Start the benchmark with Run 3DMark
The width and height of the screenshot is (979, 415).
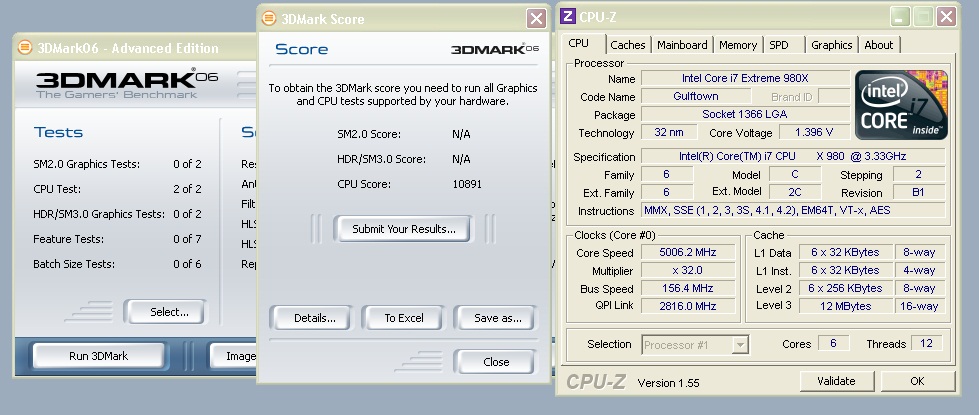(99, 356)
